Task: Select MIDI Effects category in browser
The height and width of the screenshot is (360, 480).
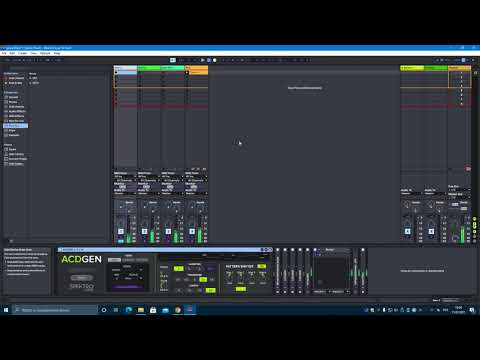Action: click(15, 116)
